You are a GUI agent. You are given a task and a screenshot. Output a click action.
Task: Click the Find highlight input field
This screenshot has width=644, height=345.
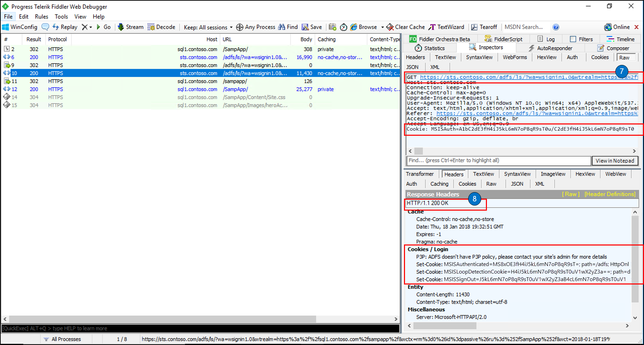[x=499, y=161]
